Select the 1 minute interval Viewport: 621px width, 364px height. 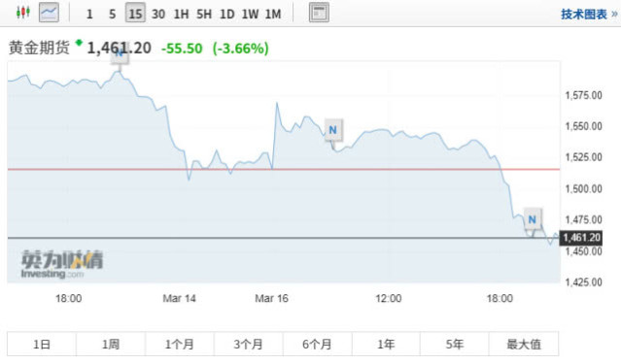point(89,14)
